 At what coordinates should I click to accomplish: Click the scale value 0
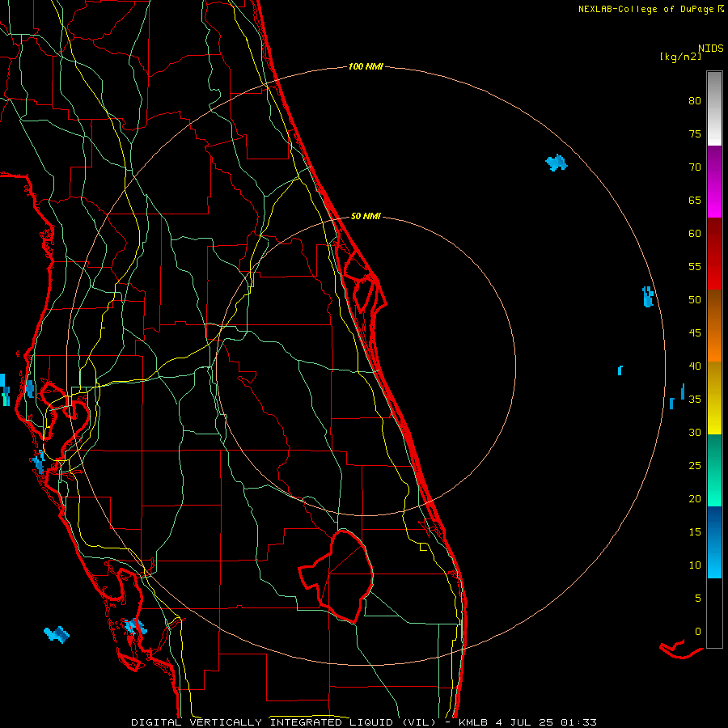click(x=698, y=632)
